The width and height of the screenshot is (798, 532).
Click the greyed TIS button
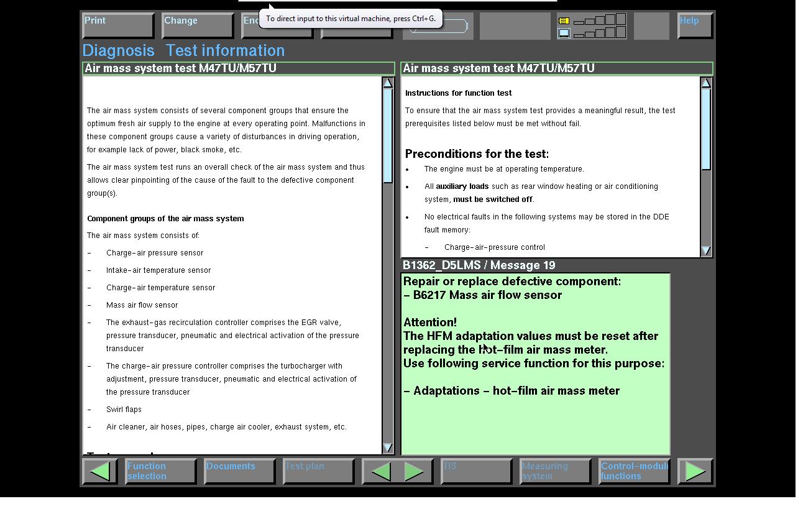pos(477,472)
